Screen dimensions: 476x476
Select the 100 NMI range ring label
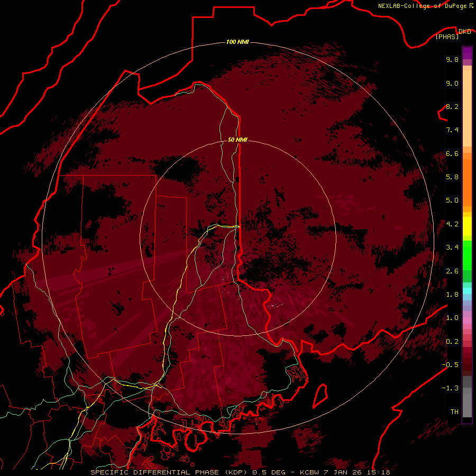coord(237,42)
